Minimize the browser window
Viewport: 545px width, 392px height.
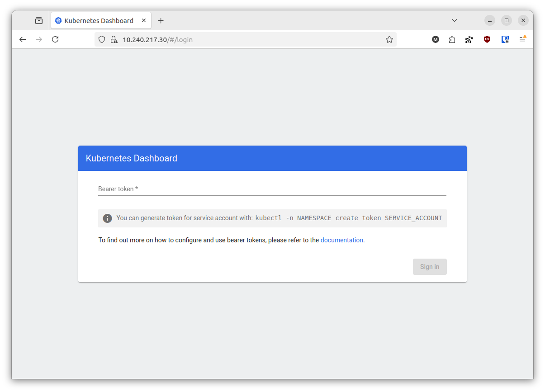click(x=490, y=20)
